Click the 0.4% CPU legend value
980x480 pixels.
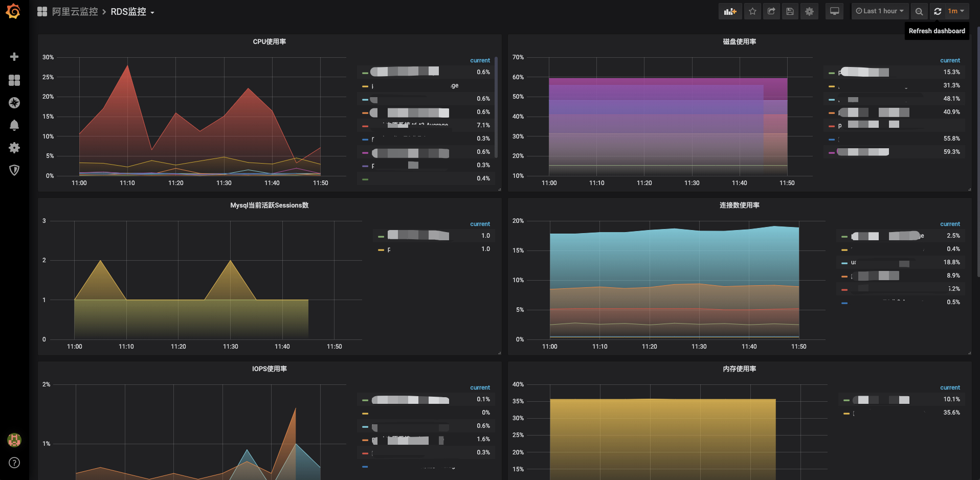[483, 178]
